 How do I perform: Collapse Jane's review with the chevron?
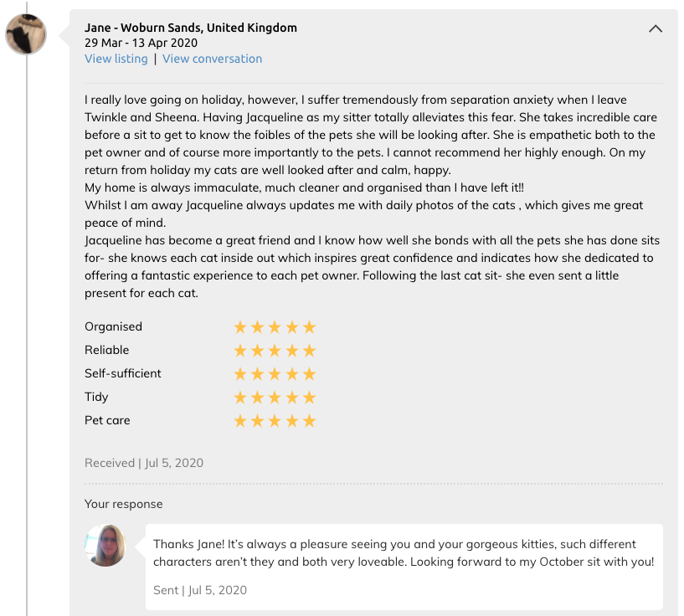656,28
